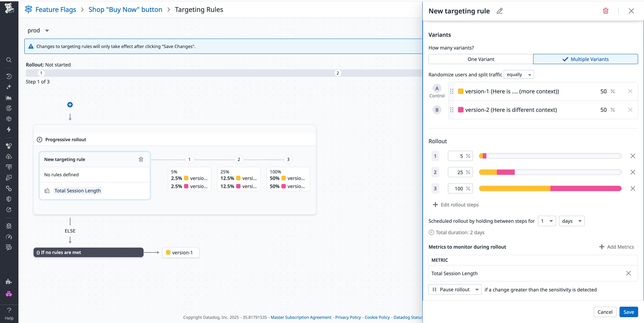Image resolution: width=644 pixels, height=323 pixels.
Task: Open the Shop "Buy Now" button breadcrumb
Action: [x=125, y=10]
